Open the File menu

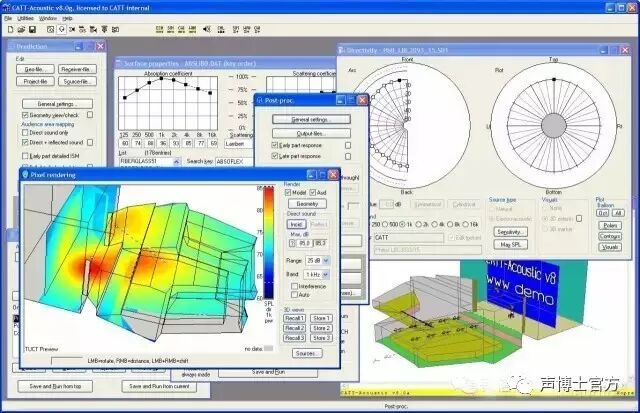(8, 18)
